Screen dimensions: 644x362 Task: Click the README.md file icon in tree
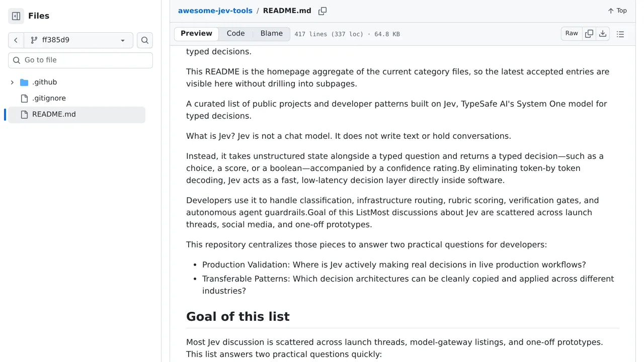tap(24, 115)
